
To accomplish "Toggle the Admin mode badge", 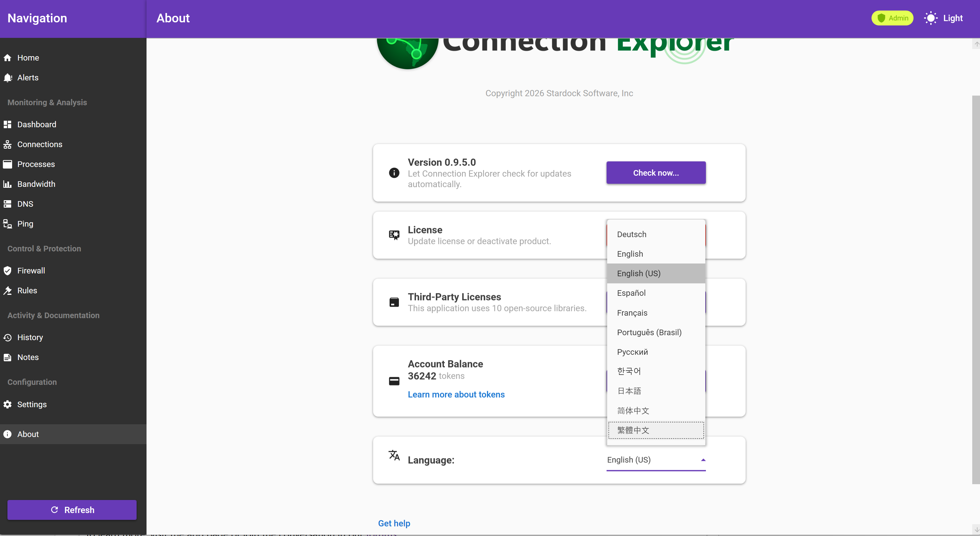I will pos(892,18).
